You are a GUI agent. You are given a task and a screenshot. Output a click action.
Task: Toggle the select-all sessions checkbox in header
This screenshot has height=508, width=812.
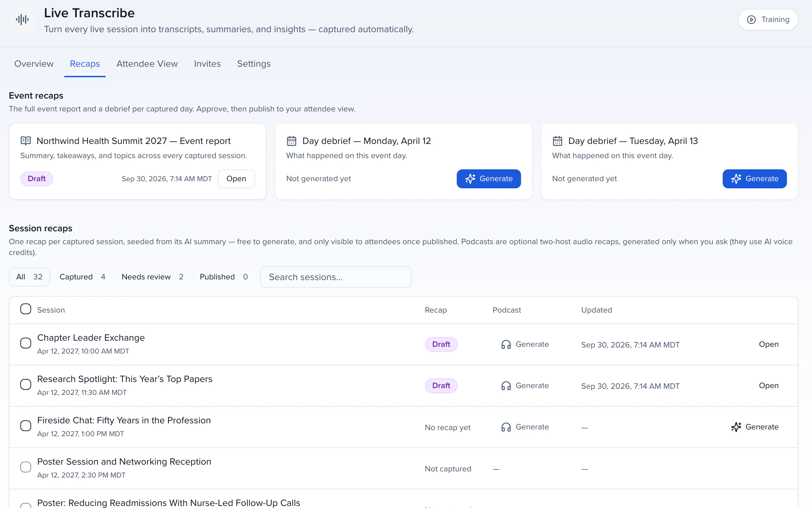point(26,309)
